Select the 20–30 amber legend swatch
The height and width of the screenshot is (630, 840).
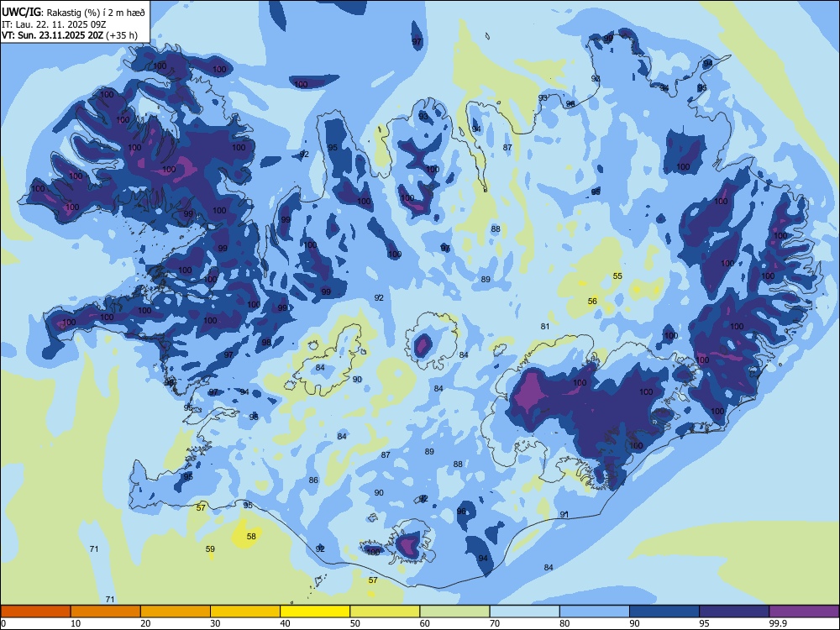[x=176, y=612]
